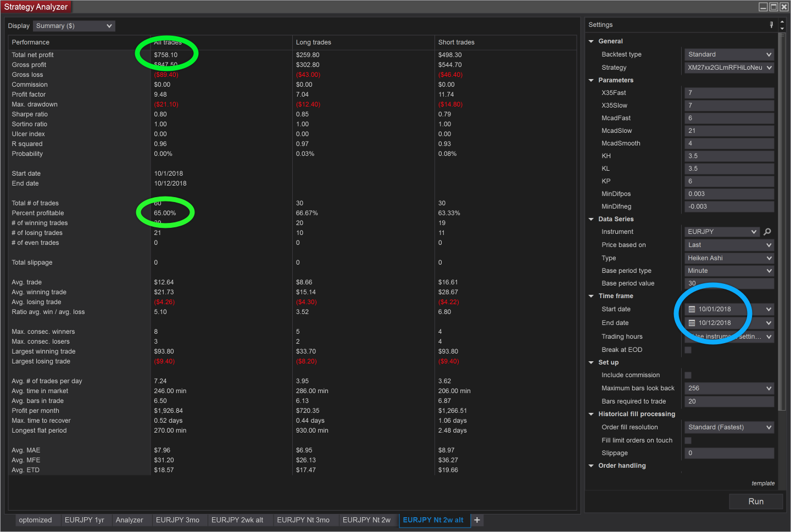Click the McadSmooth value field
This screenshot has width=791, height=532.
click(729, 143)
